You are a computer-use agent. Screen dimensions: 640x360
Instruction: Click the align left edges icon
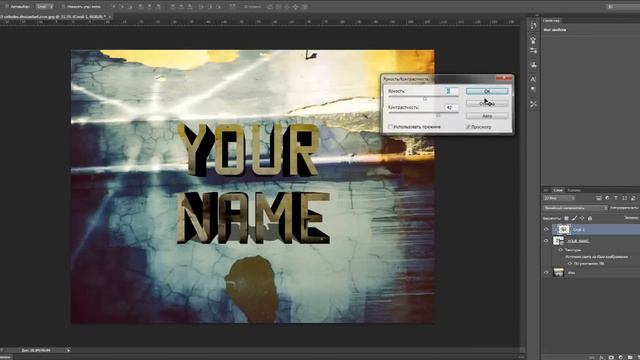click(x=140, y=7)
